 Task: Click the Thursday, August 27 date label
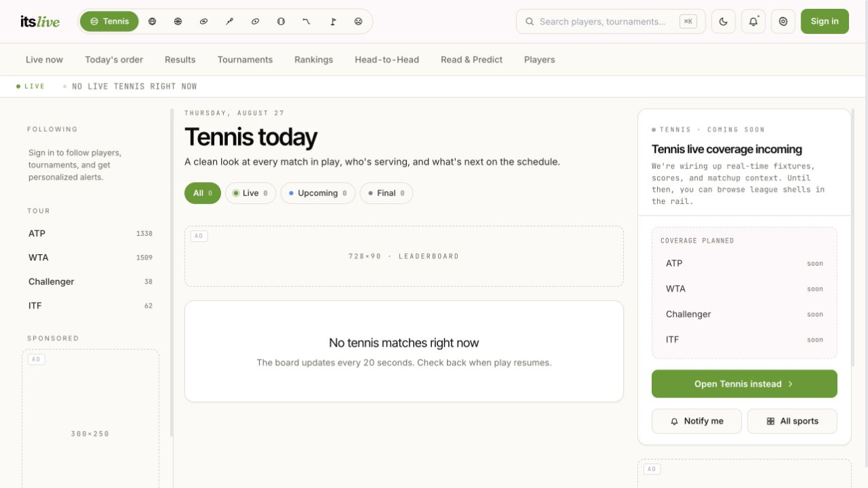235,113
